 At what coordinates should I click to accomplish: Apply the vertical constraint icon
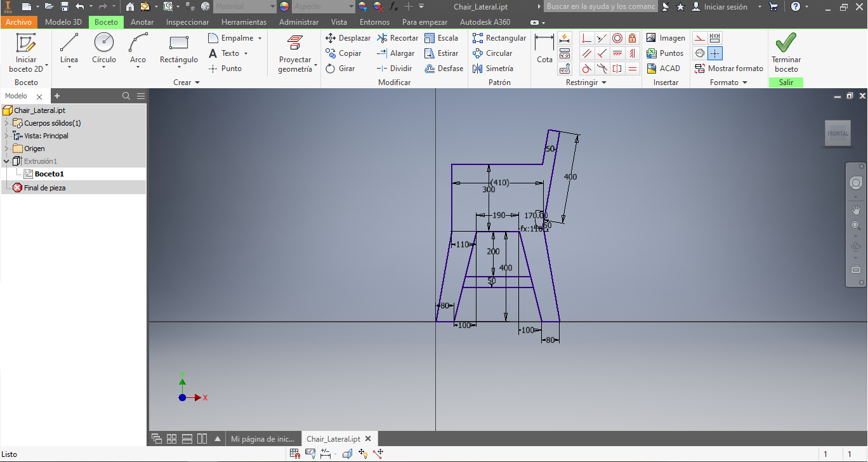click(x=632, y=53)
